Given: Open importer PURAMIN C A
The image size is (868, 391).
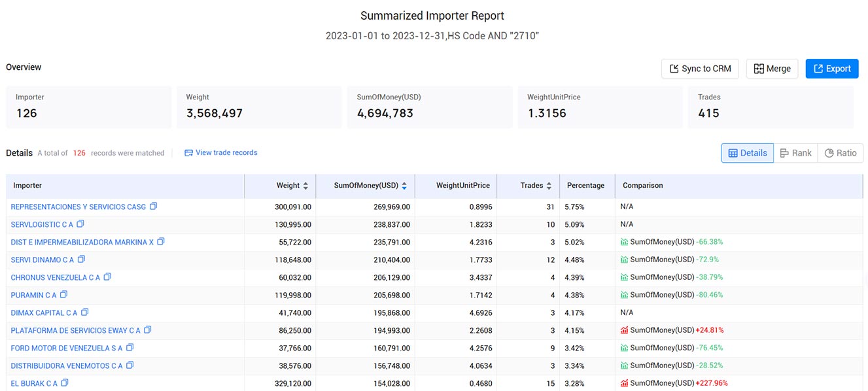Looking at the screenshot, I should 34,295.
